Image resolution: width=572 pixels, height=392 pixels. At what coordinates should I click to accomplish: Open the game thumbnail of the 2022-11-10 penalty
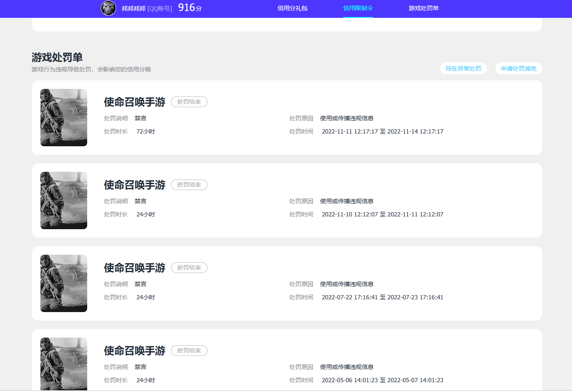[x=64, y=200]
